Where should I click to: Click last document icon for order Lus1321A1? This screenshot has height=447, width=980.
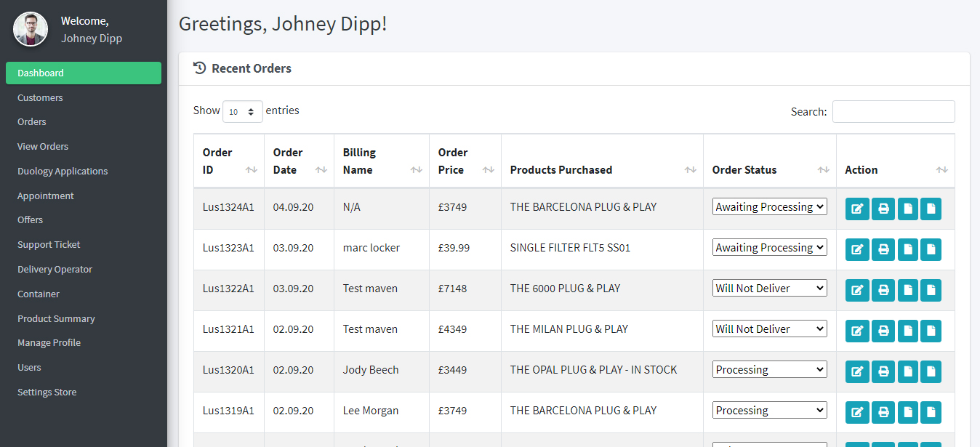931,331
